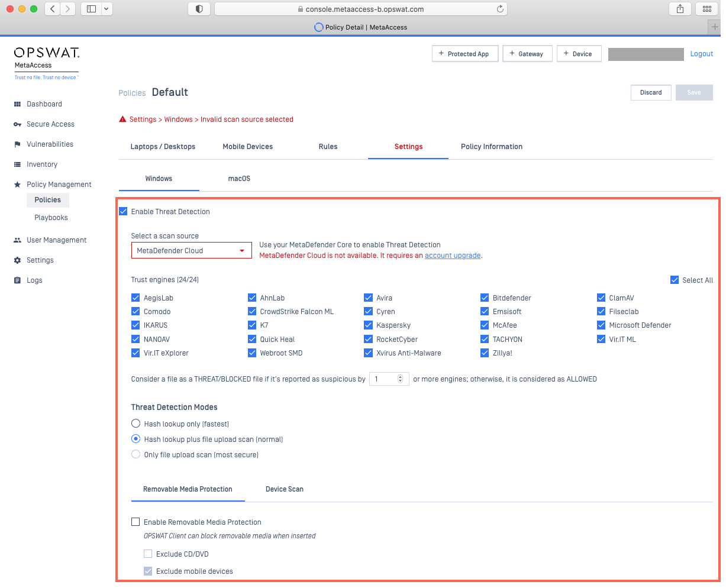Viewport: 726px width, 588px height.
Task: Uncheck the Select All engines checkbox
Action: 675,280
